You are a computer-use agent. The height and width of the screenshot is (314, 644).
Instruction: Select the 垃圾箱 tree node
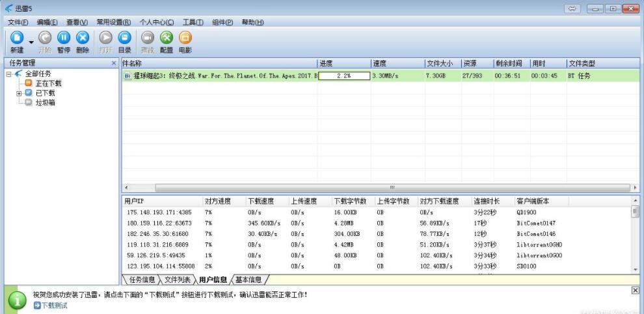(45, 103)
